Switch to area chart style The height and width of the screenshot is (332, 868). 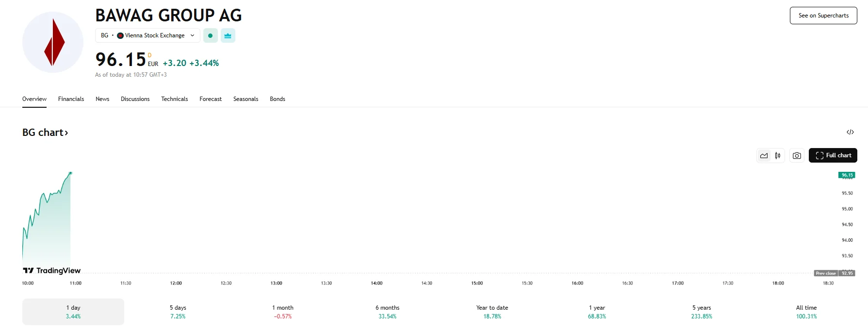[x=764, y=155]
